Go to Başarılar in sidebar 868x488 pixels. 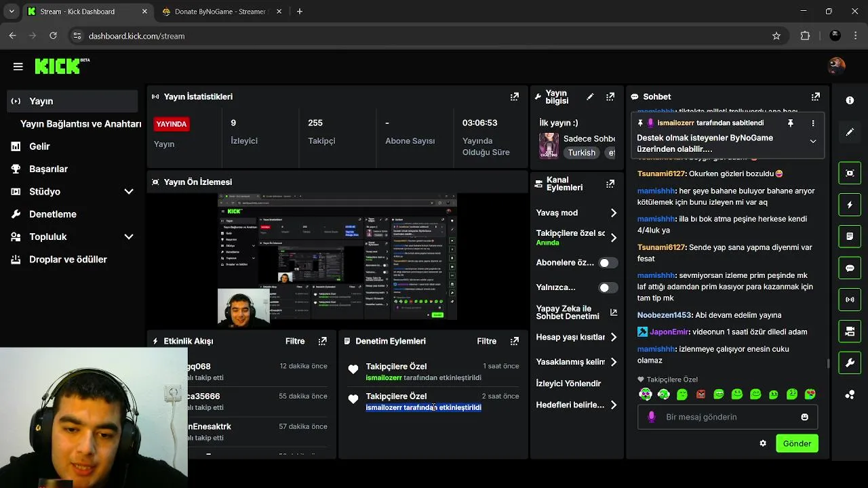click(x=48, y=169)
